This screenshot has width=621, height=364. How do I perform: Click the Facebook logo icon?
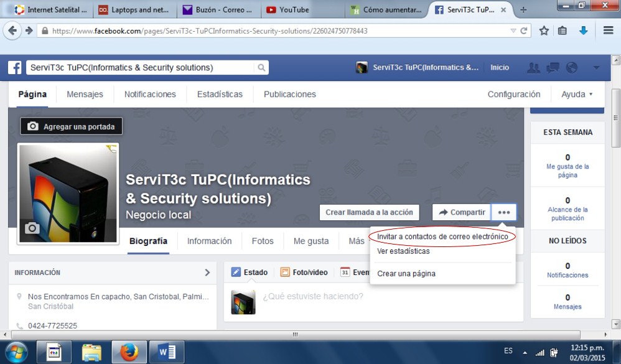[x=15, y=67]
